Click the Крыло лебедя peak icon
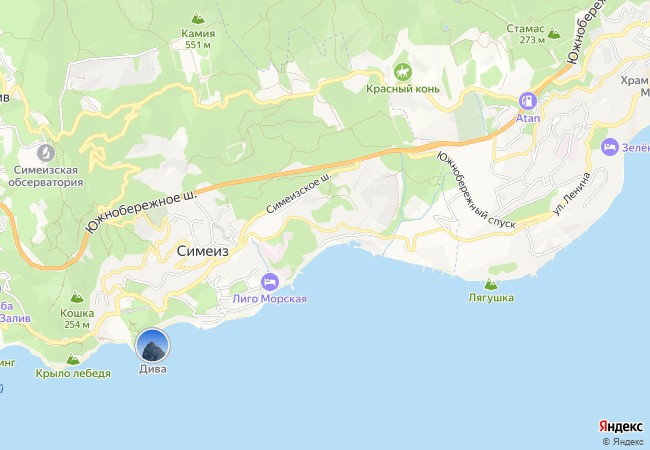The width and height of the screenshot is (650, 450). [x=73, y=359]
